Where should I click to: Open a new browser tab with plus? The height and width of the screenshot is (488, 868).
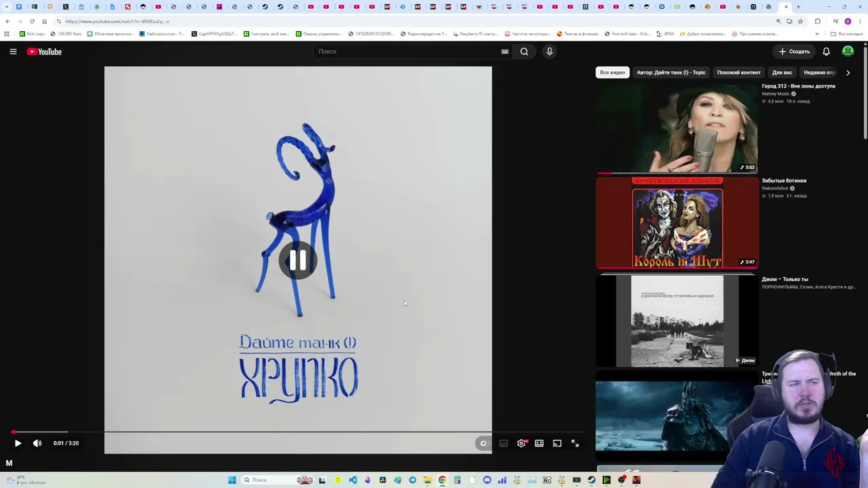798,7
